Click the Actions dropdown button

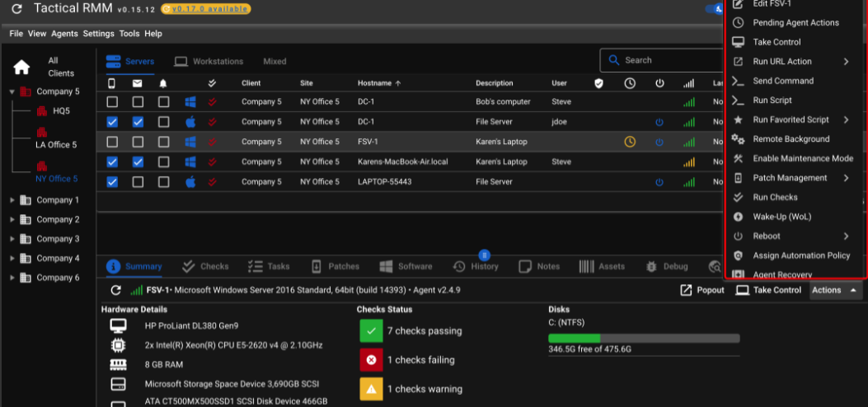[x=835, y=290]
